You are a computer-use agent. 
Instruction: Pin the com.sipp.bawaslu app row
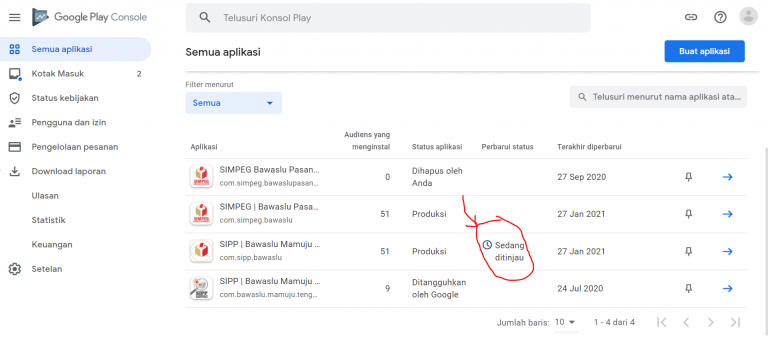click(x=689, y=251)
